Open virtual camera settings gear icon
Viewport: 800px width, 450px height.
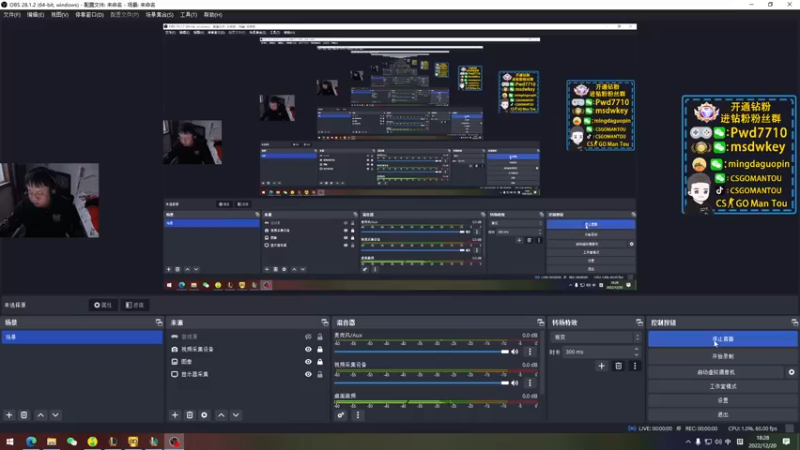point(791,372)
